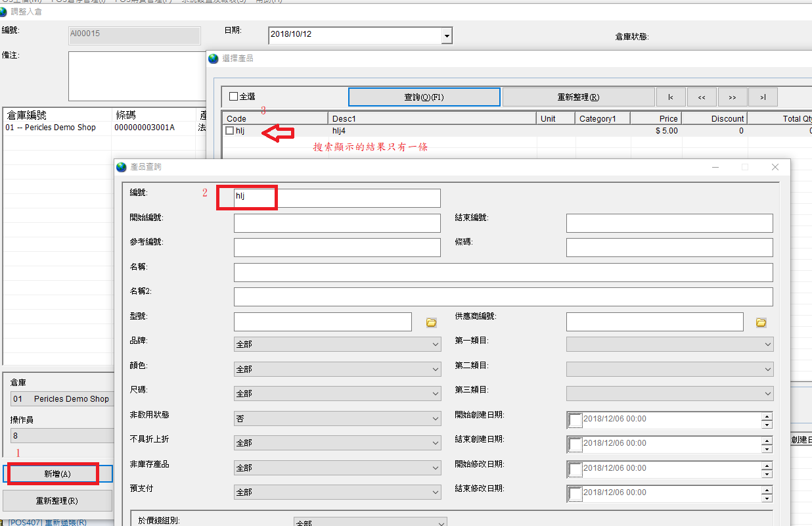Decrease 結束創建日期 with the down spinner
This screenshot has height=526, width=812.
(x=767, y=448)
